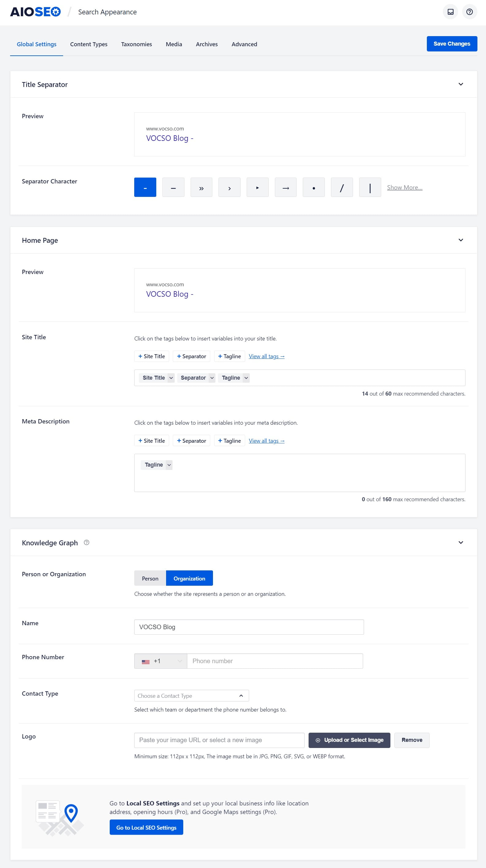Select the hyphen separator character

(x=145, y=187)
